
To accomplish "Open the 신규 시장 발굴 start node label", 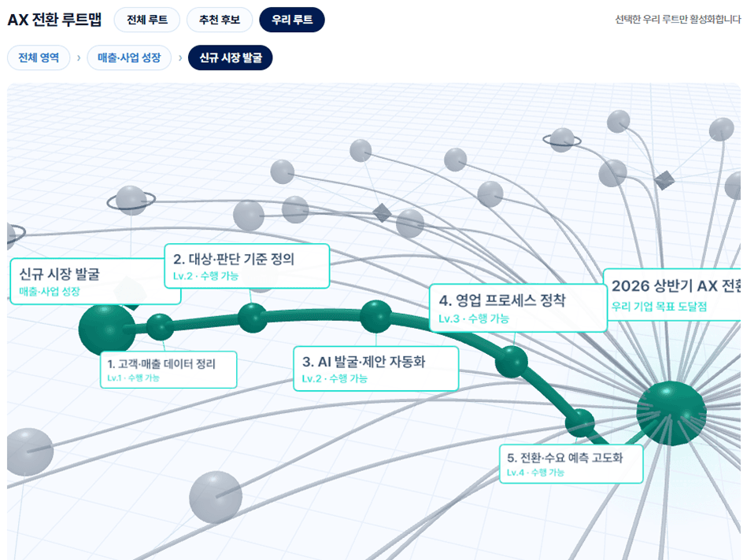I will [95, 282].
